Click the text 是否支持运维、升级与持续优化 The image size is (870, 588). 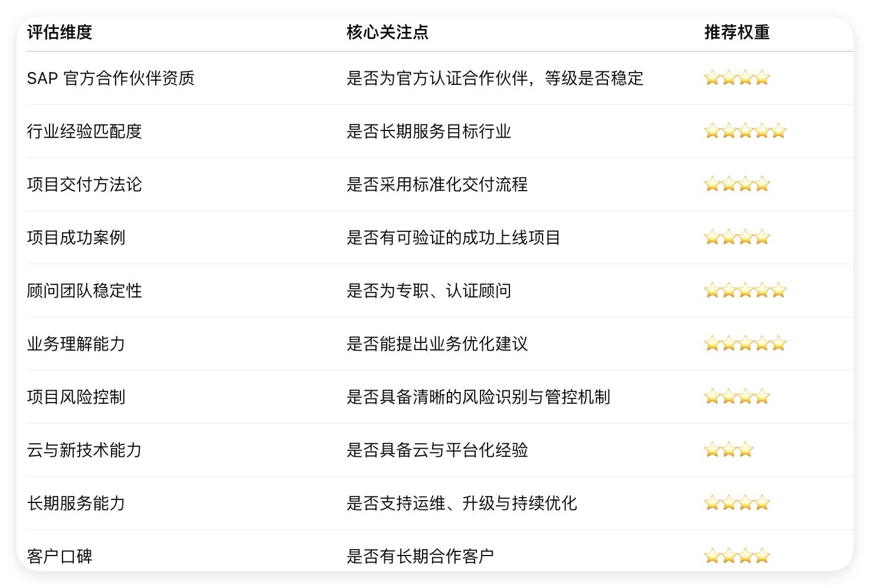point(462,503)
